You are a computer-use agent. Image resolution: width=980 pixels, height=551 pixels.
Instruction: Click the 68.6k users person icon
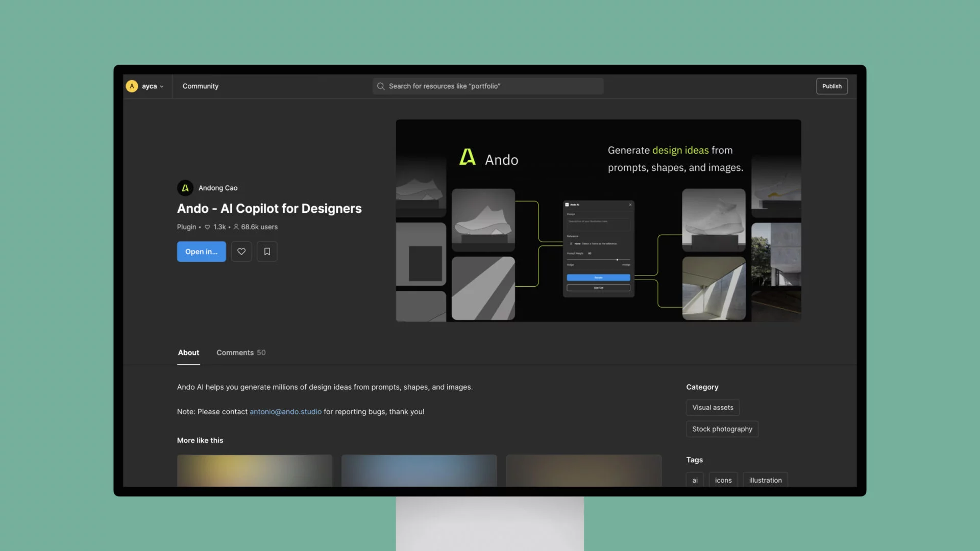236,227
